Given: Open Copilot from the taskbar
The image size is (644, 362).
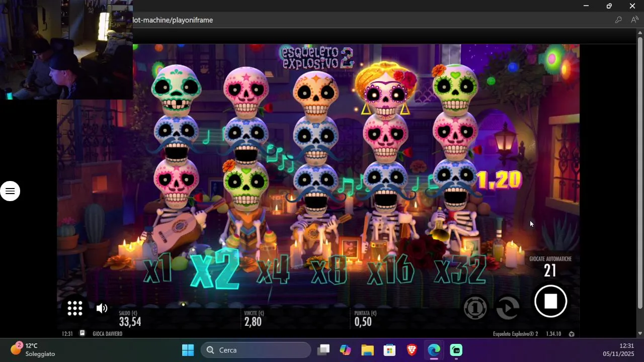Looking at the screenshot, I should (x=345, y=350).
